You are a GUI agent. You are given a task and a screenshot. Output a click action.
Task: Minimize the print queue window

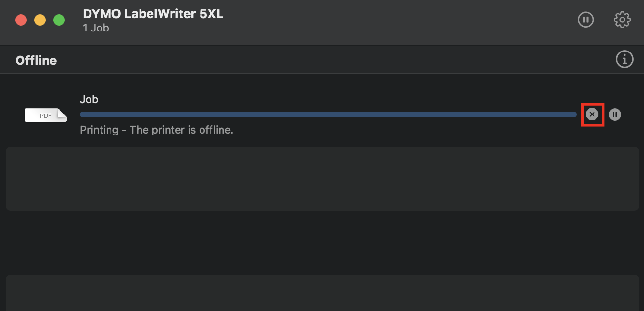tap(40, 21)
